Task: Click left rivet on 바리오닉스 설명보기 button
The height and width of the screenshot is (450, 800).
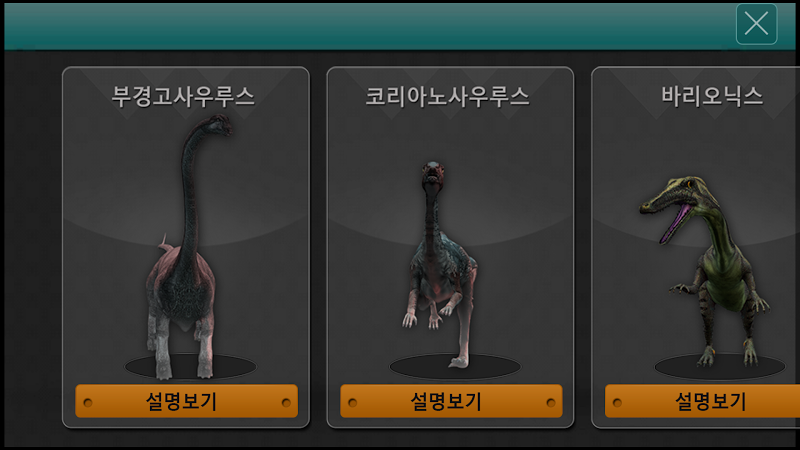Action: pyautogui.click(x=617, y=403)
